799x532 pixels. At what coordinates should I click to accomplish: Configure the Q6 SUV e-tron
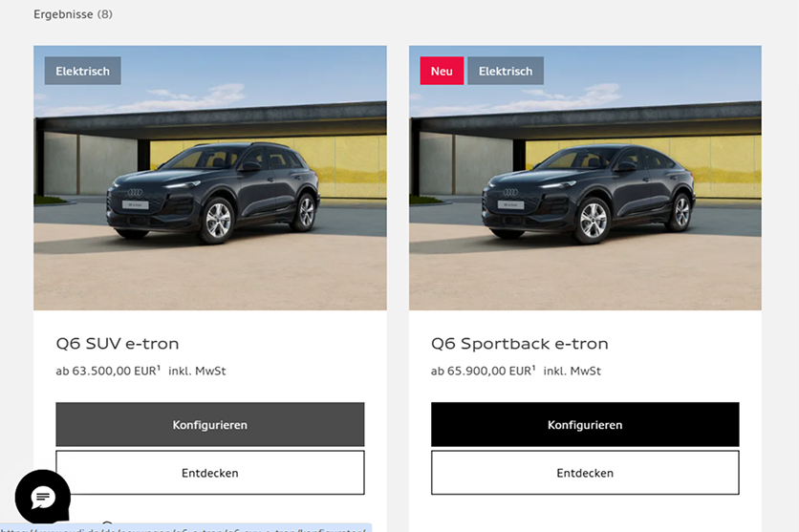[210, 425]
